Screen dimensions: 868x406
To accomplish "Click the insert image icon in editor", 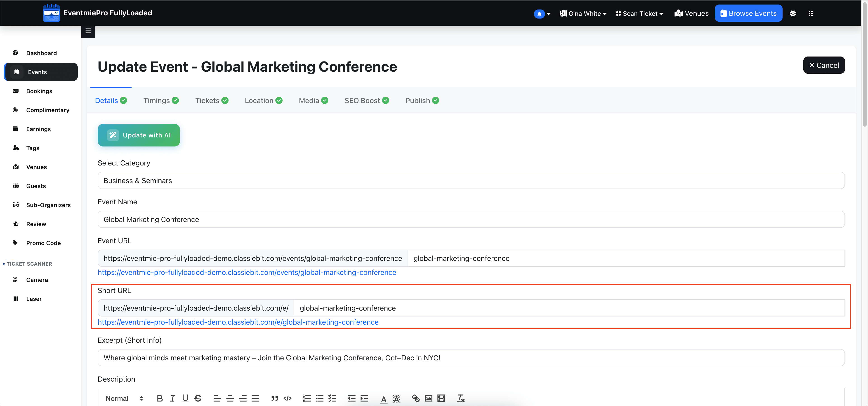I will [428, 398].
